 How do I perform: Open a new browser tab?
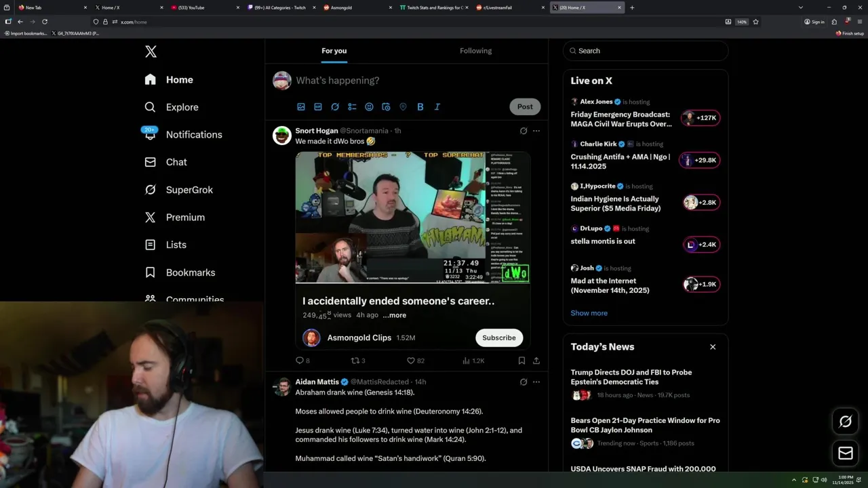click(x=632, y=7)
